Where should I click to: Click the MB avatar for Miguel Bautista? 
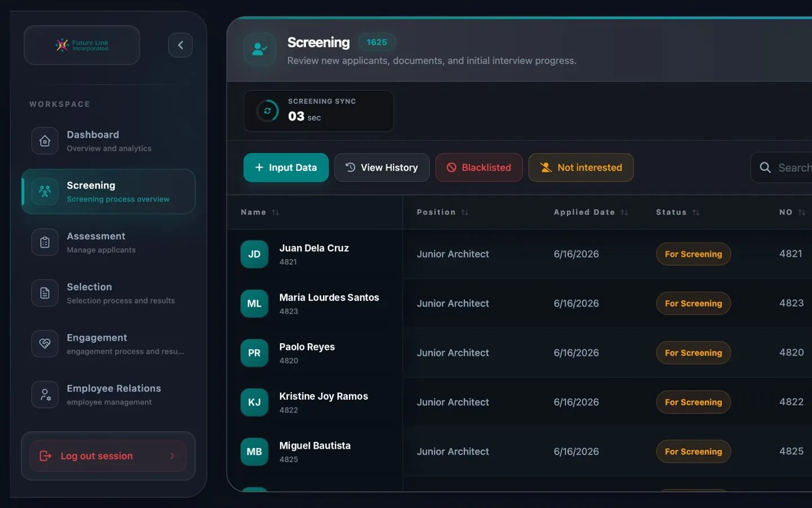coord(254,452)
